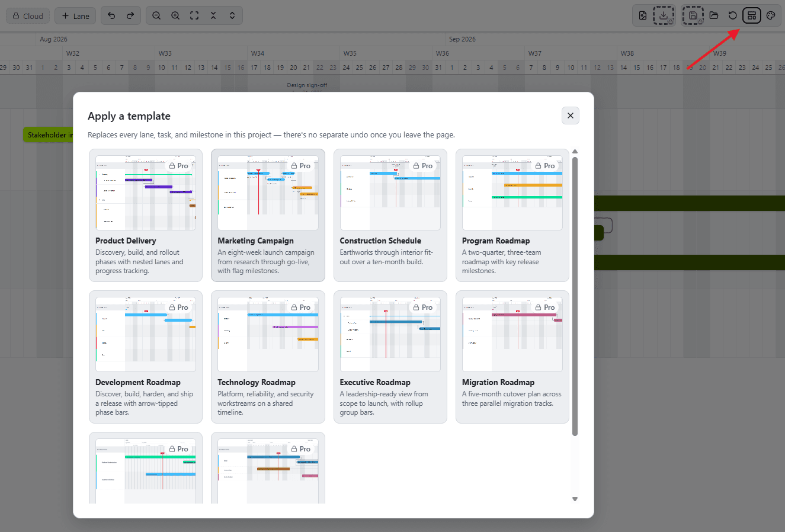Click 'Discovery, build, and rollout' description text
The height and width of the screenshot is (532, 785).
(139, 261)
